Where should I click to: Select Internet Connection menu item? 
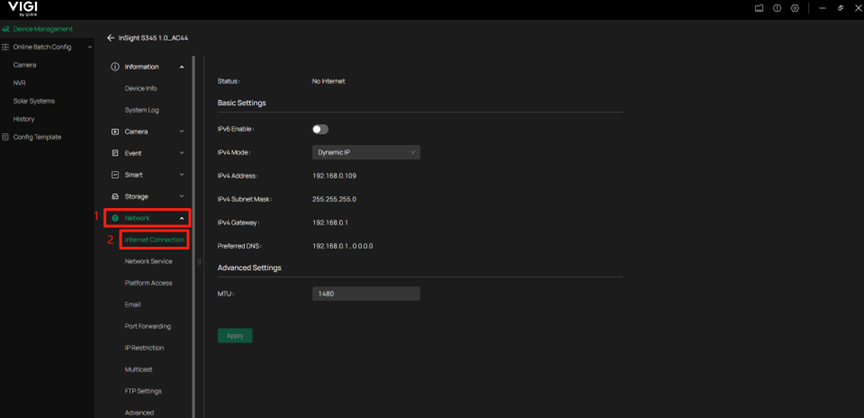(x=154, y=240)
